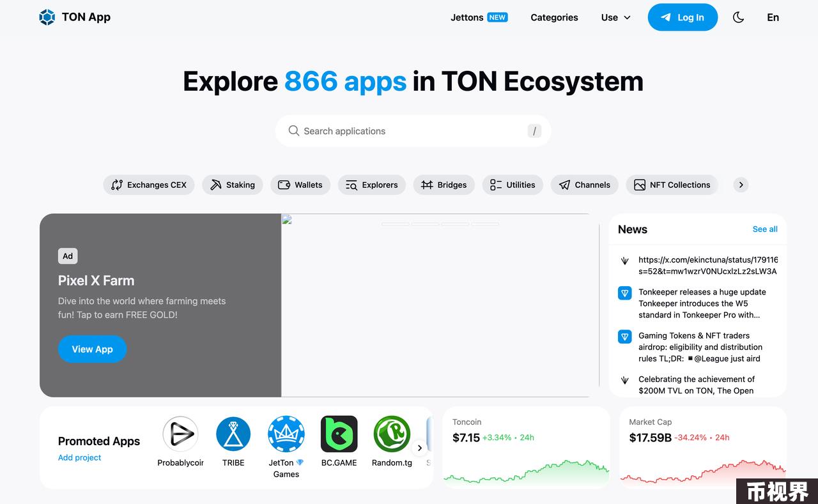
Task: Click the magnifier icon in the search bar
Action: coord(293,131)
